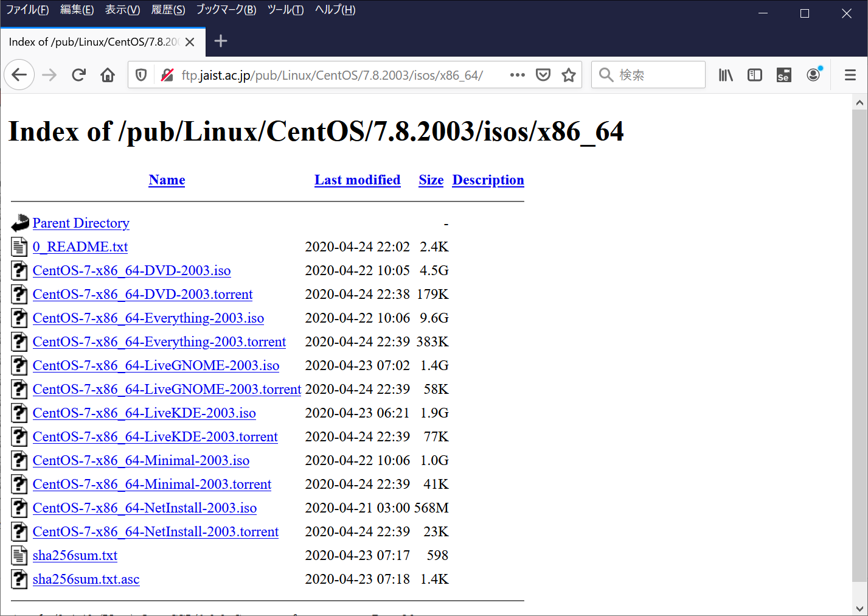The height and width of the screenshot is (616, 868).
Task: Download CentOS-7-x86_64-LiveKDE-2003.iso
Action: [x=144, y=413]
